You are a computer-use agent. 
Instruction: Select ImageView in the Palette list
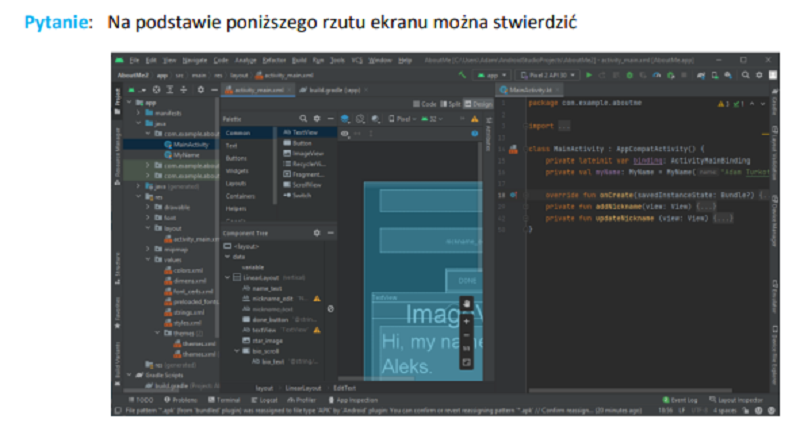(x=304, y=153)
